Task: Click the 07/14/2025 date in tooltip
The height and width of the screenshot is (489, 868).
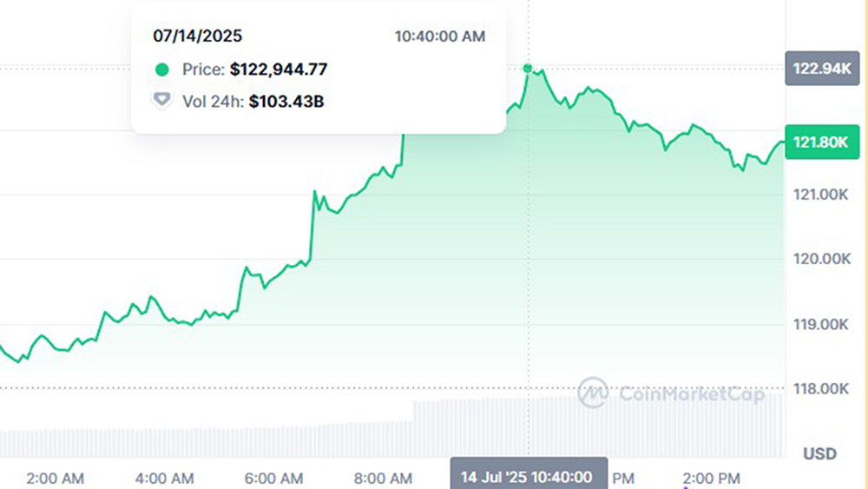Action: pyautogui.click(x=198, y=36)
